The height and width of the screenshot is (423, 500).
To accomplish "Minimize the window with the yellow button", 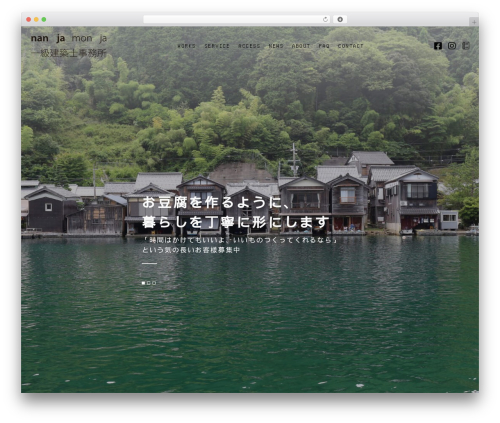I will click(36, 19).
